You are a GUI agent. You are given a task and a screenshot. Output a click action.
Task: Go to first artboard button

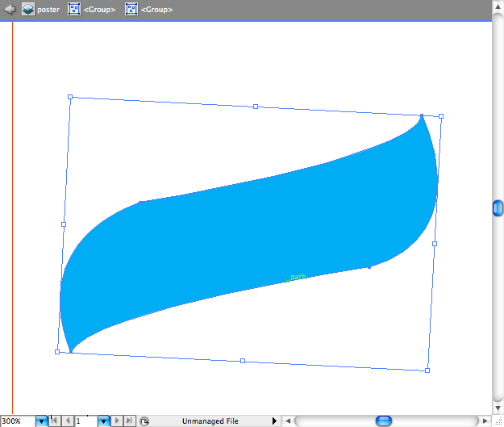tap(55, 421)
